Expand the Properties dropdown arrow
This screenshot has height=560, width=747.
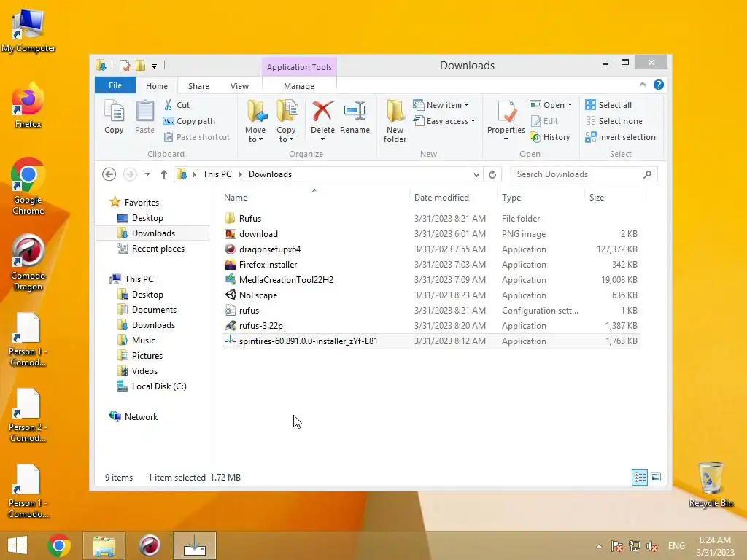[x=506, y=139]
